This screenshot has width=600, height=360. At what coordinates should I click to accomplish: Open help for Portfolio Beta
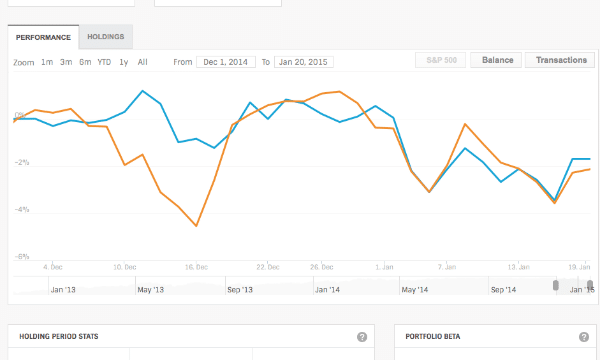coord(584,337)
